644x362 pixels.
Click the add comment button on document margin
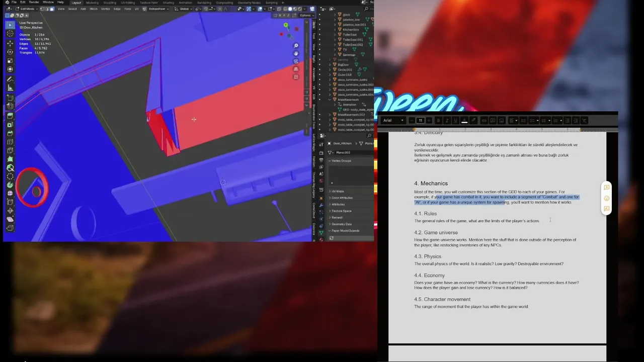(x=607, y=188)
